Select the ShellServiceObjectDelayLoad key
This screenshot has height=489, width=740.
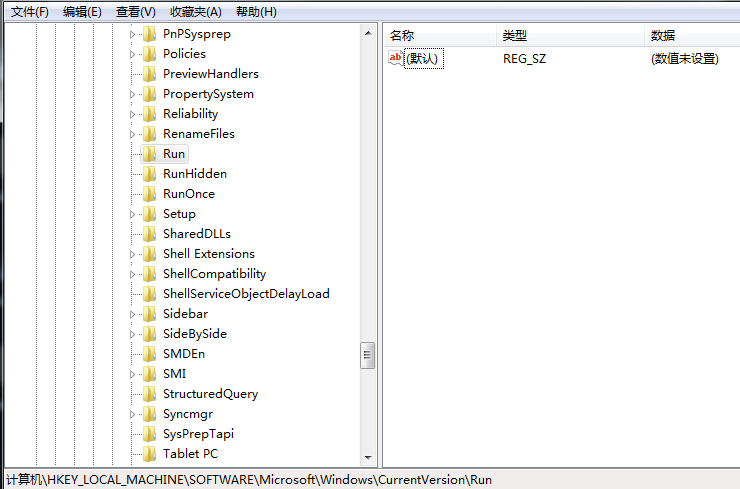[x=246, y=294]
